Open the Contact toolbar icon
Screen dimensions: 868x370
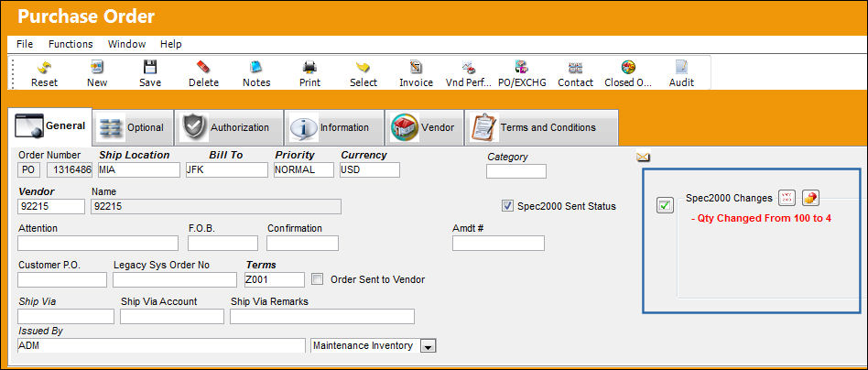click(575, 68)
